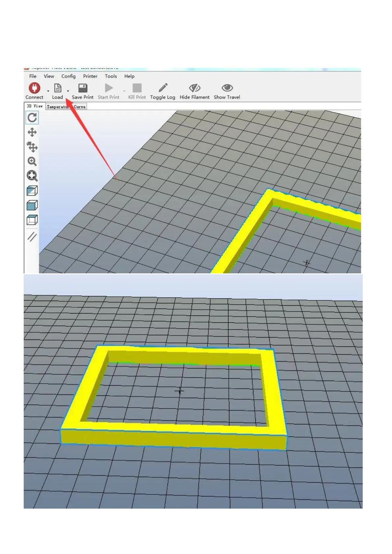Select the move object tool
The height and width of the screenshot is (554, 392).
pyautogui.click(x=32, y=147)
